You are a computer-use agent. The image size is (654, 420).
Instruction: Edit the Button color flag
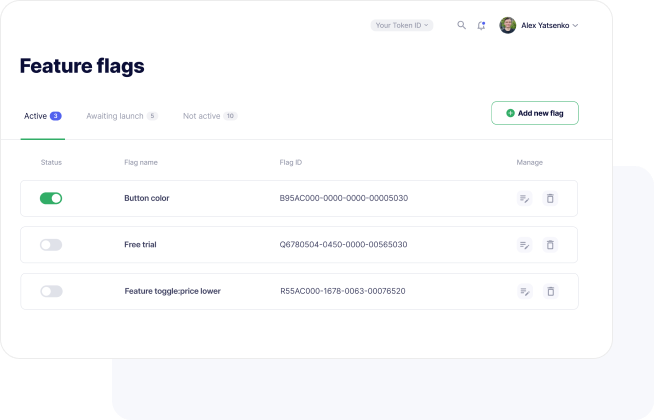[525, 199]
